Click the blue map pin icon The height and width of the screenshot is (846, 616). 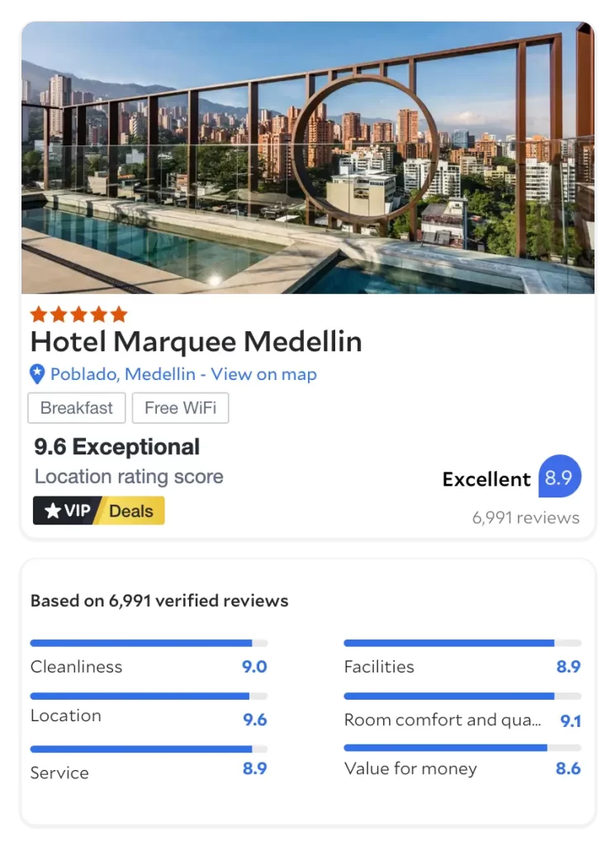(x=37, y=374)
